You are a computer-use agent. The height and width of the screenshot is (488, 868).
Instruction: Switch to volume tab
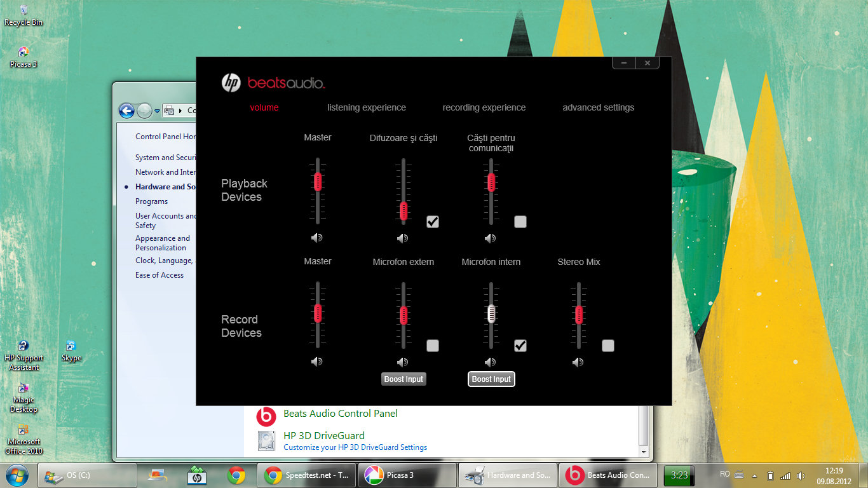(264, 107)
